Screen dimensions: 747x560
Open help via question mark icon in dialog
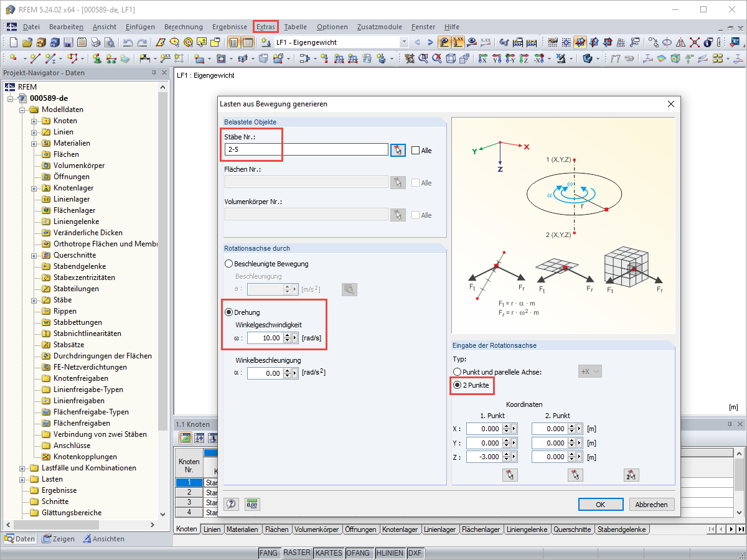(x=231, y=504)
